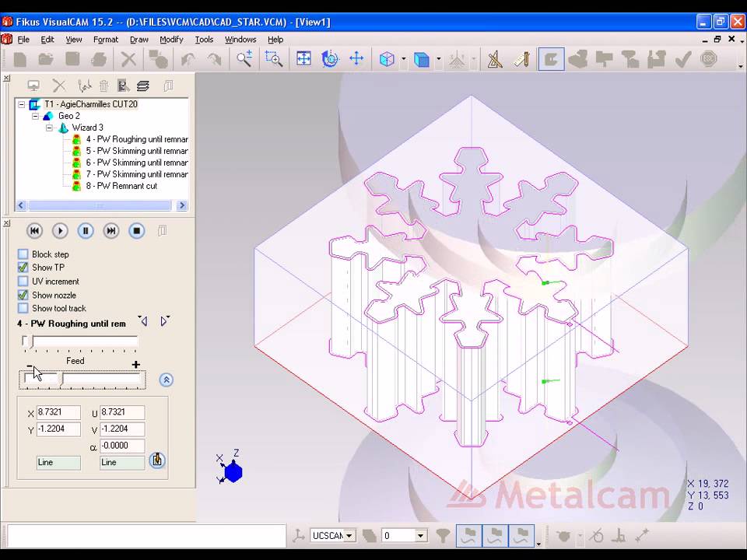Select the Pan view arrows tool
The width and height of the screenshot is (747, 560).
click(x=356, y=59)
